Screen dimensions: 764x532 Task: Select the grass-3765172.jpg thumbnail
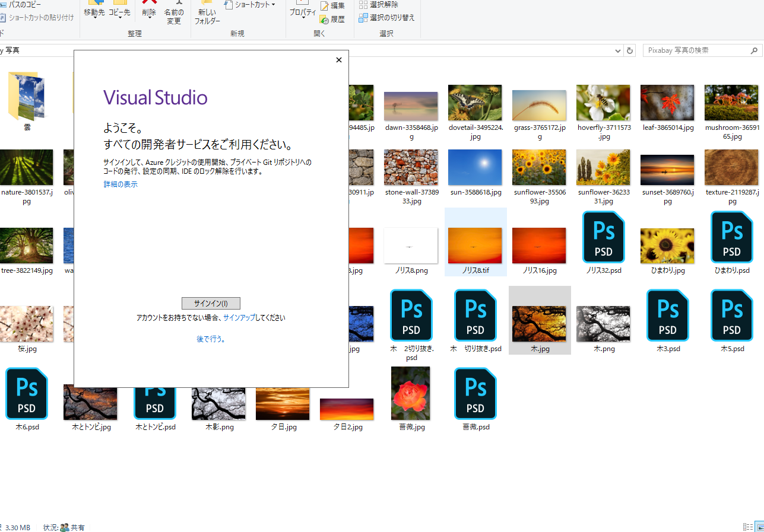tap(539, 105)
